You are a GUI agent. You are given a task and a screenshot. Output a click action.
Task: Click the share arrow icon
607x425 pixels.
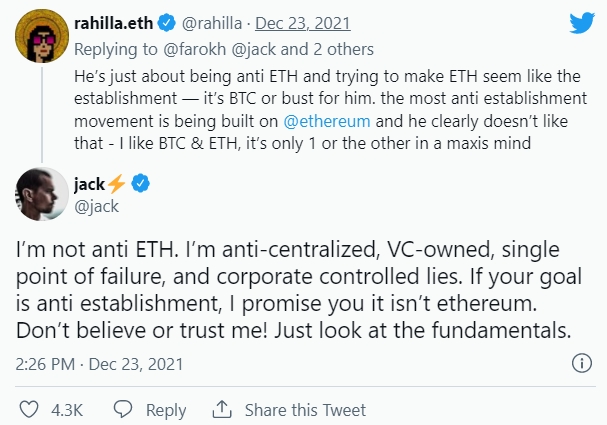pyautogui.click(x=222, y=410)
